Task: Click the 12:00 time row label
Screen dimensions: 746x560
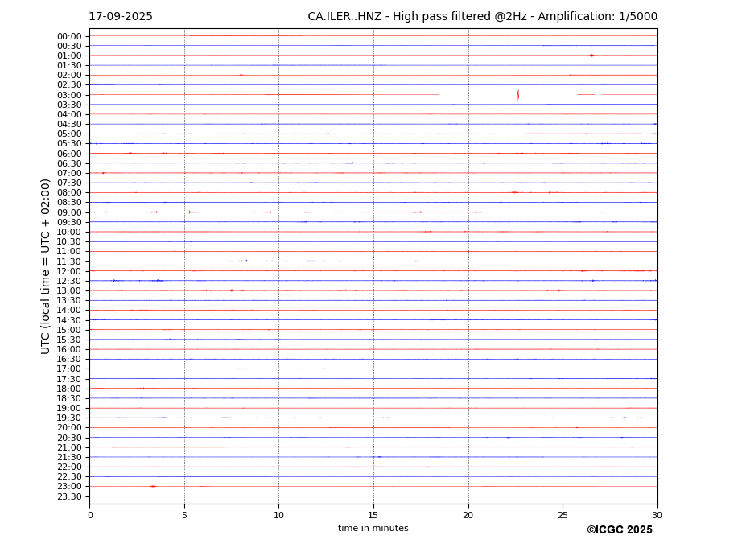Action: [x=69, y=272]
